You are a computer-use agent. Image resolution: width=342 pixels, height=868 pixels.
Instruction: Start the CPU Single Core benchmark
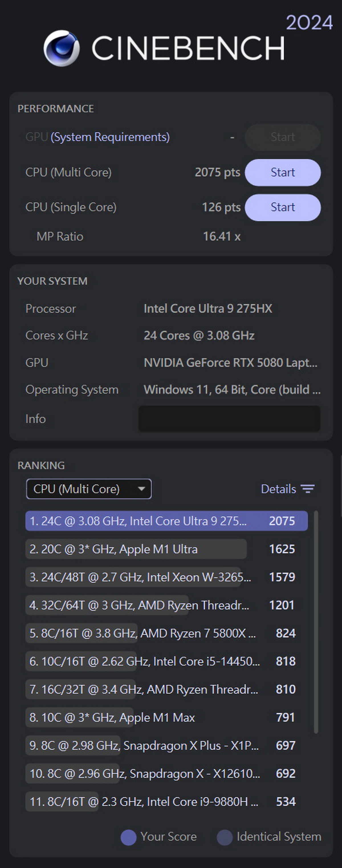click(282, 207)
